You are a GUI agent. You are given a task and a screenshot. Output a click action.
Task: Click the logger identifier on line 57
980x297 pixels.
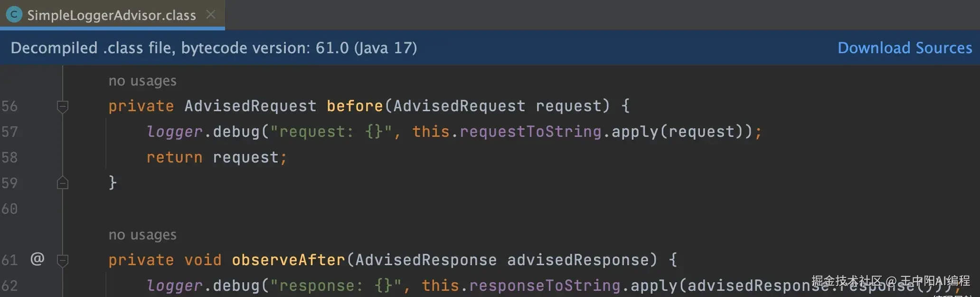pos(174,132)
